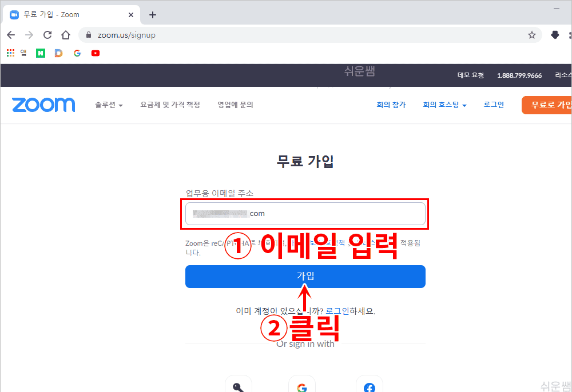Click 로그인 in the top navigation
This screenshot has width=572, height=392.
[494, 105]
